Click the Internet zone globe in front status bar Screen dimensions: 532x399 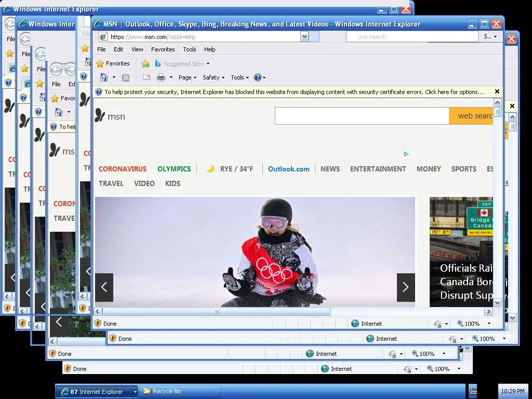(x=355, y=323)
